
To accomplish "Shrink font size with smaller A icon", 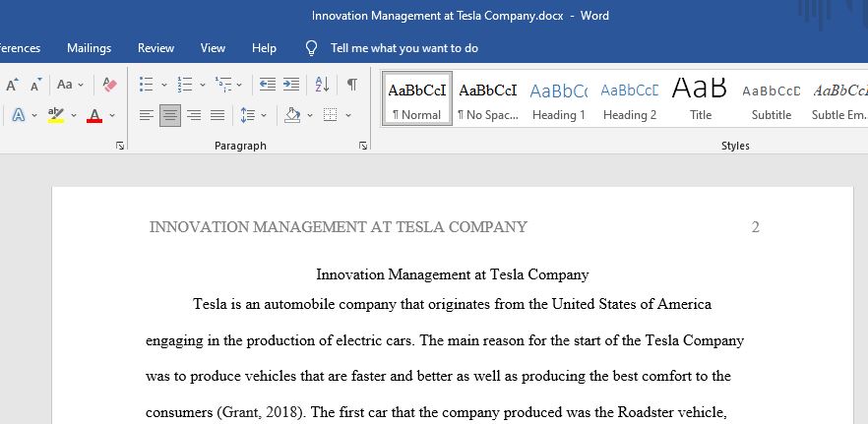I will 36,85.
